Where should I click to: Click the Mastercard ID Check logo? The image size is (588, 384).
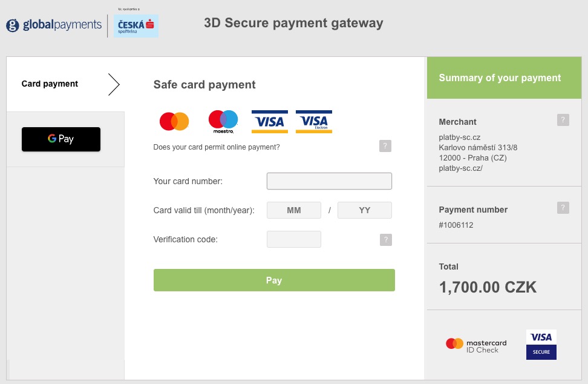(476, 346)
